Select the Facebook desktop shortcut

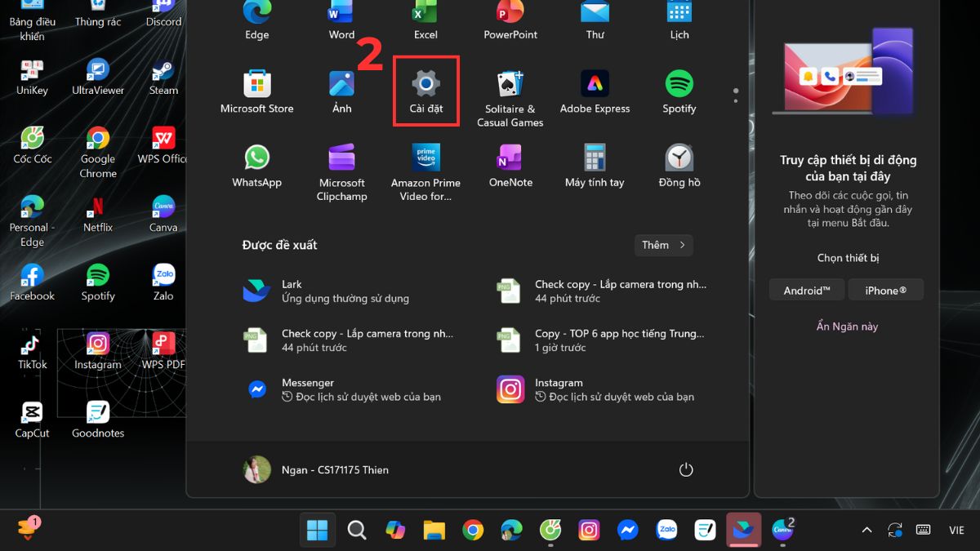click(32, 283)
